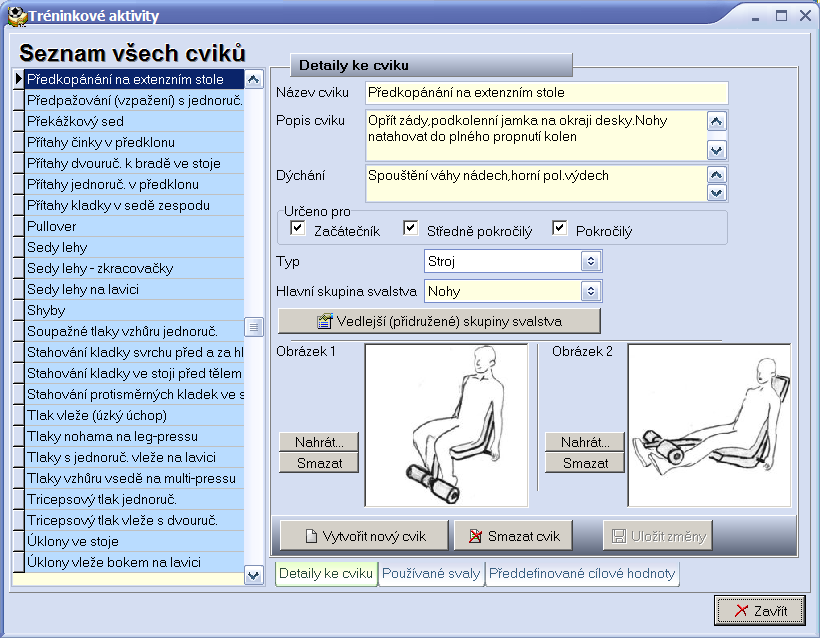
Task: Minimize the Tréninkové aktivity window
Action: coord(756,17)
